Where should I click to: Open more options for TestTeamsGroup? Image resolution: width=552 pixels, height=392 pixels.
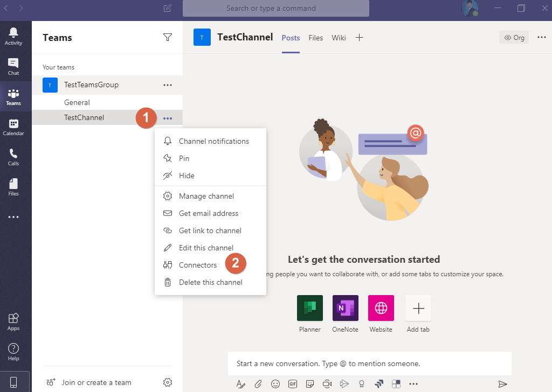(x=168, y=85)
